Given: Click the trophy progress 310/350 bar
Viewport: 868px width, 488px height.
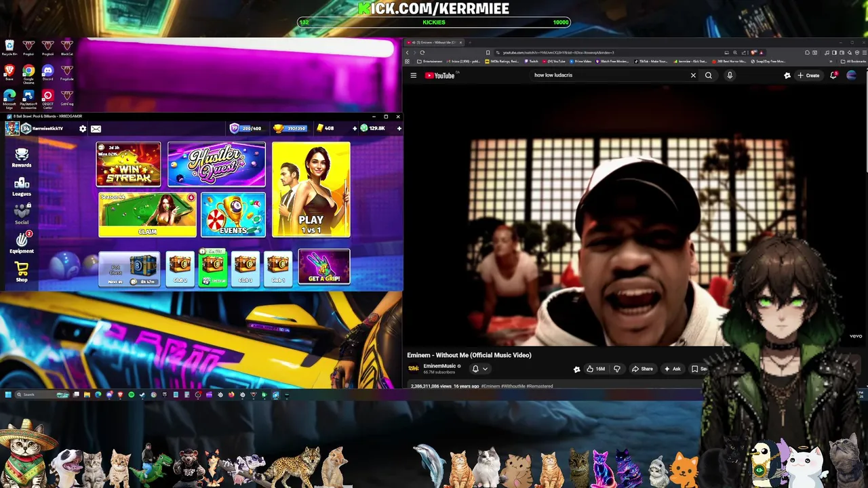Looking at the screenshot, I should 290,128.
